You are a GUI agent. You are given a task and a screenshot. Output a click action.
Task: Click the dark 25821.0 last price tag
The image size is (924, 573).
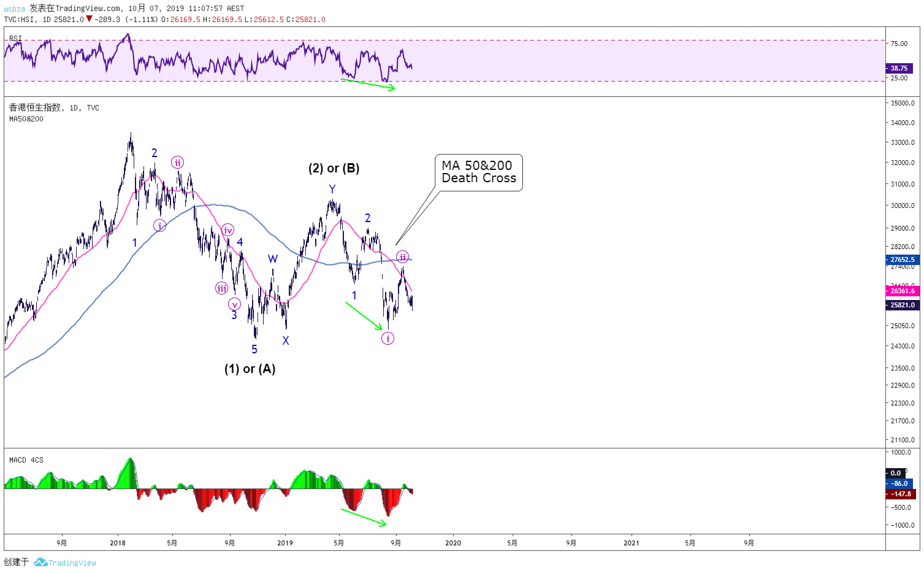[902, 305]
